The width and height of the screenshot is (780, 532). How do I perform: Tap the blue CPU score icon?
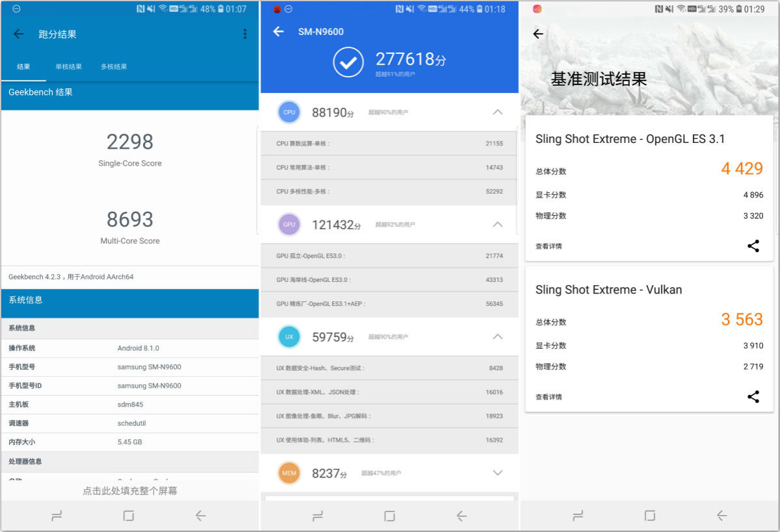(289, 112)
